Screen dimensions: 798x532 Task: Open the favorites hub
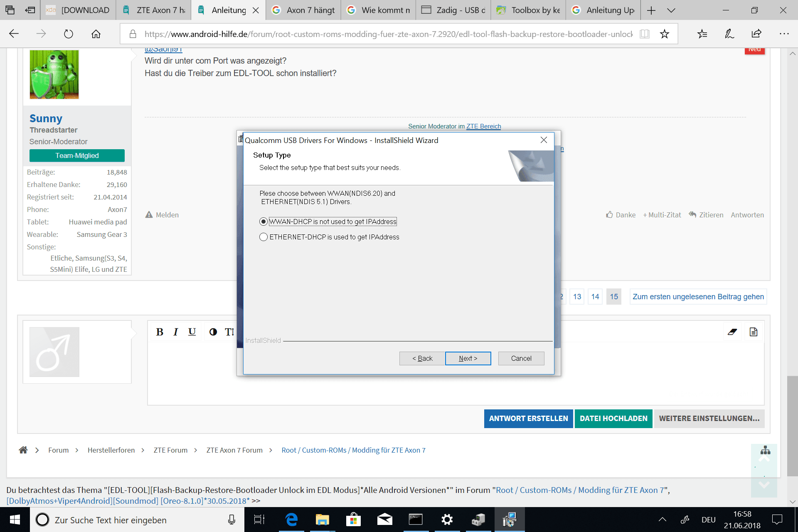click(702, 34)
